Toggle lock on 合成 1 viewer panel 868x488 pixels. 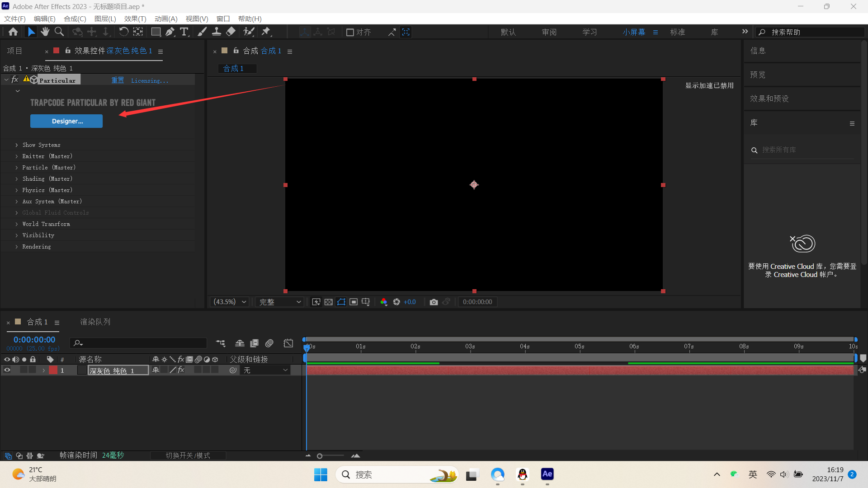click(236, 51)
